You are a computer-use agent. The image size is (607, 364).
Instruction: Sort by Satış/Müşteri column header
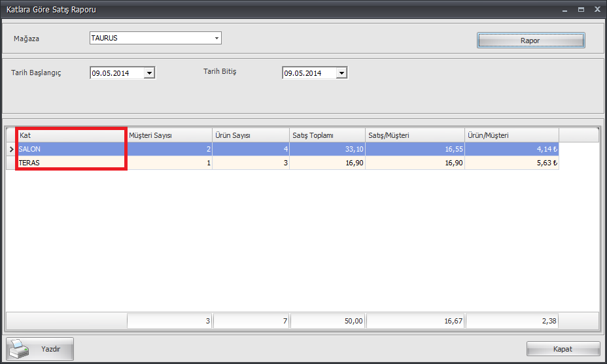click(x=415, y=135)
